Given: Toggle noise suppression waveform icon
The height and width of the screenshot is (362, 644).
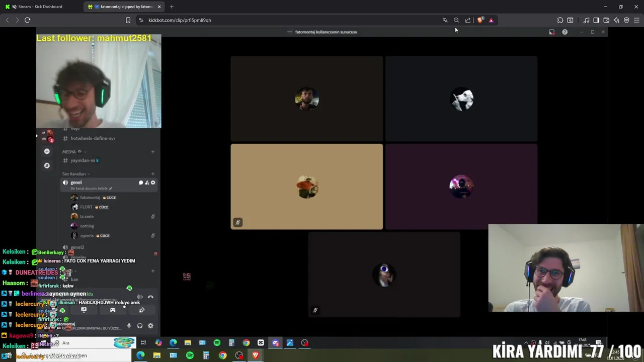Looking at the screenshot, I should [x=140, y=297].
